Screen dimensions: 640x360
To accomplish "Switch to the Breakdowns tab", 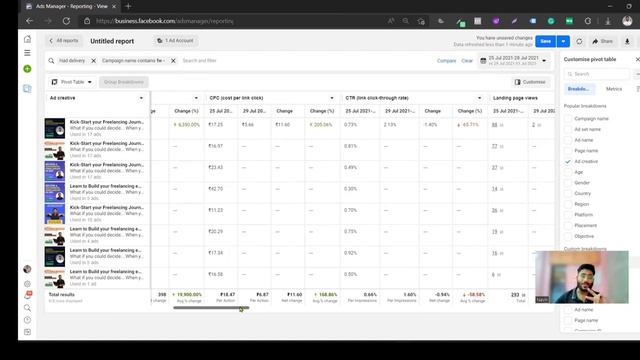I will pyautogui.click(x=578, y=89).
